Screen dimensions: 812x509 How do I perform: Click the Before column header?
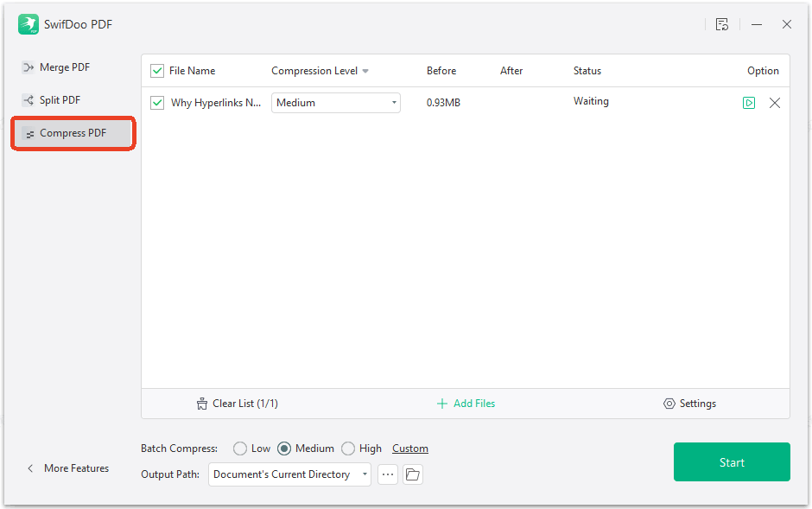tap(441, 71)
